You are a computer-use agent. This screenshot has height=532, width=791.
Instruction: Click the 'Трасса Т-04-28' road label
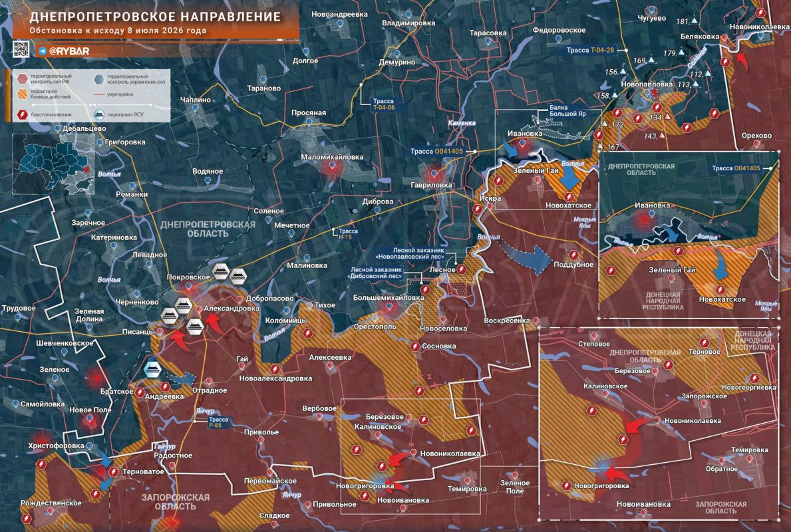point(589,50)
